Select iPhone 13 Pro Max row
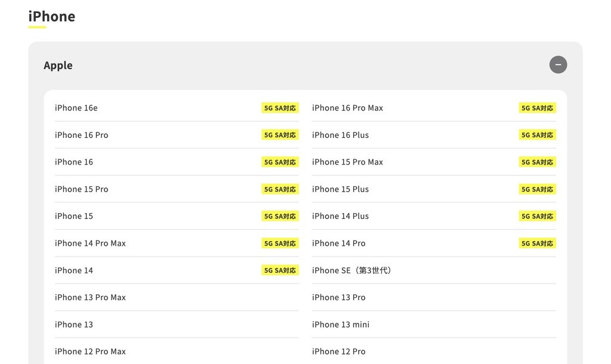This screenshot has height=364, width=611. click(x=177, y=297)
